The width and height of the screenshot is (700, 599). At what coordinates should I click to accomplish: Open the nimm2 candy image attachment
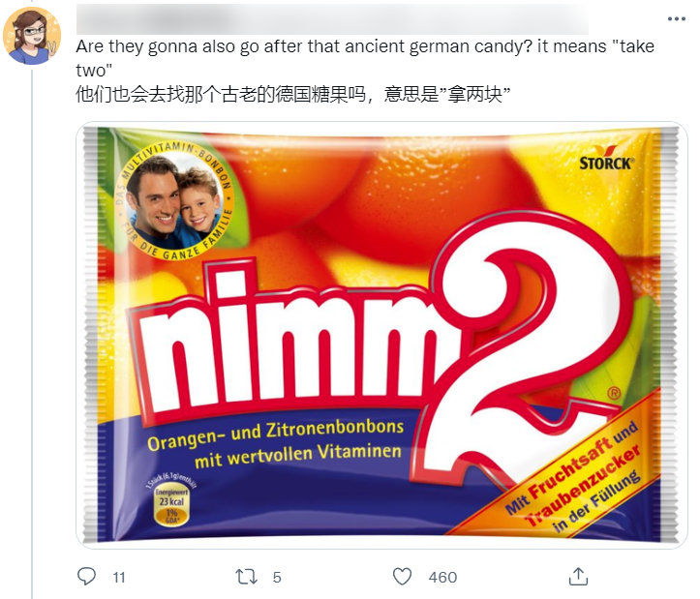pyautogui.click(x=381, y=335)
